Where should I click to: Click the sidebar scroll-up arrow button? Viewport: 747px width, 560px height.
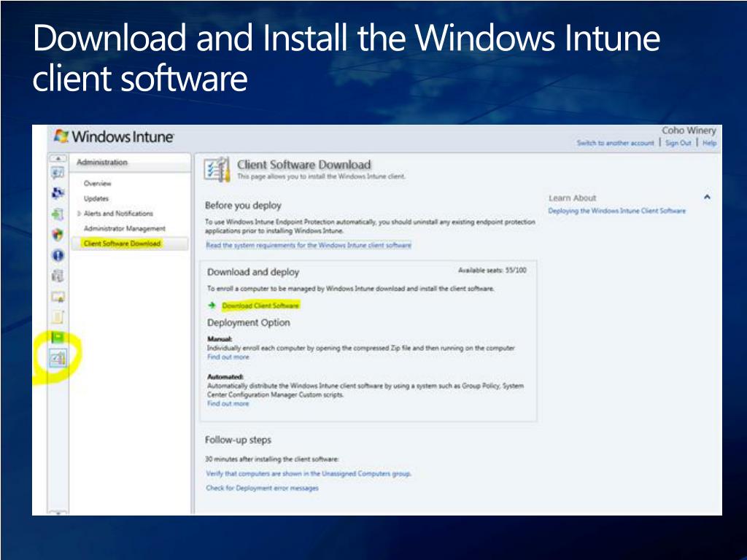point(58,158)
